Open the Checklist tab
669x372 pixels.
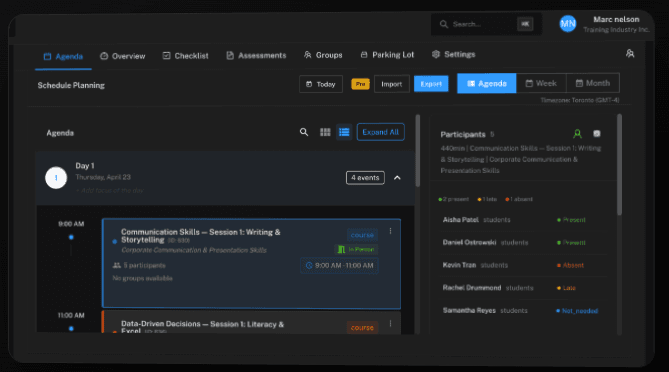click(186, 56)
